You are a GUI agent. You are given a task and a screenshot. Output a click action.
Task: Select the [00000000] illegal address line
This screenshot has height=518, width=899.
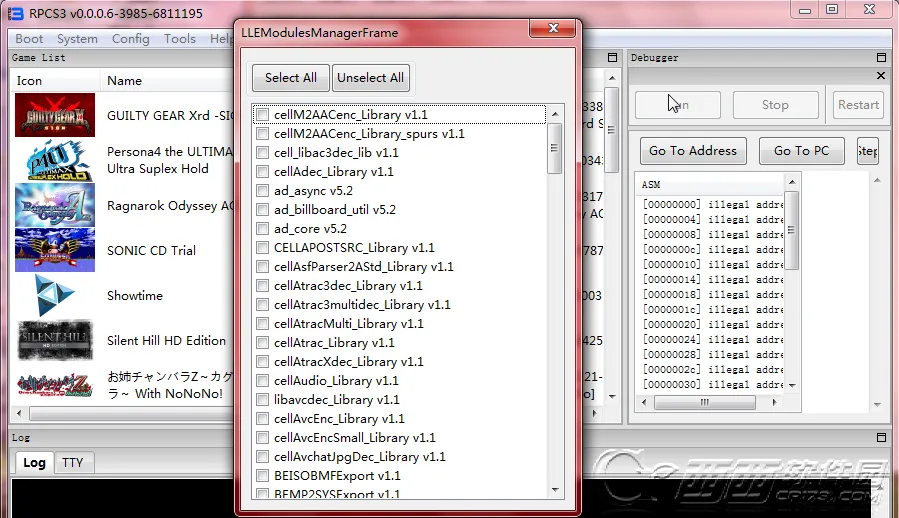pyautogui.click(x=713, y=204)
